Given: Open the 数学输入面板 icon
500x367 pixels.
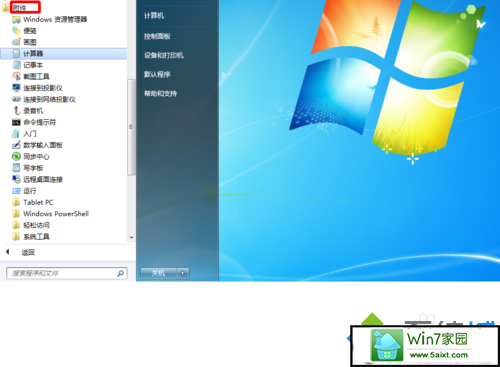Looking at the screenshot, I should click(x=16, y=145).
